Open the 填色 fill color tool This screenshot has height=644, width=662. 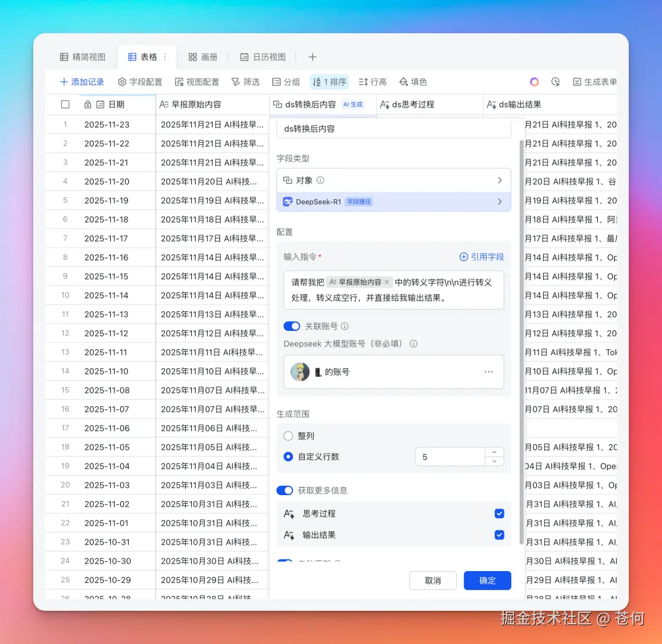pyautogui.click(x=413, y=81)
